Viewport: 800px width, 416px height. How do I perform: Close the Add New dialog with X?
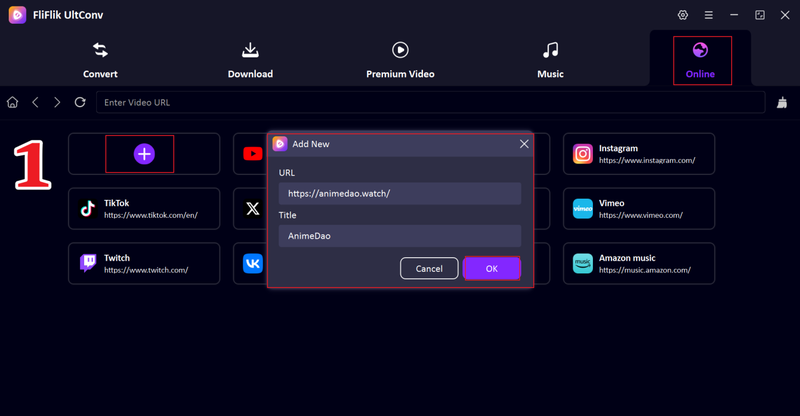click(524, 144)
